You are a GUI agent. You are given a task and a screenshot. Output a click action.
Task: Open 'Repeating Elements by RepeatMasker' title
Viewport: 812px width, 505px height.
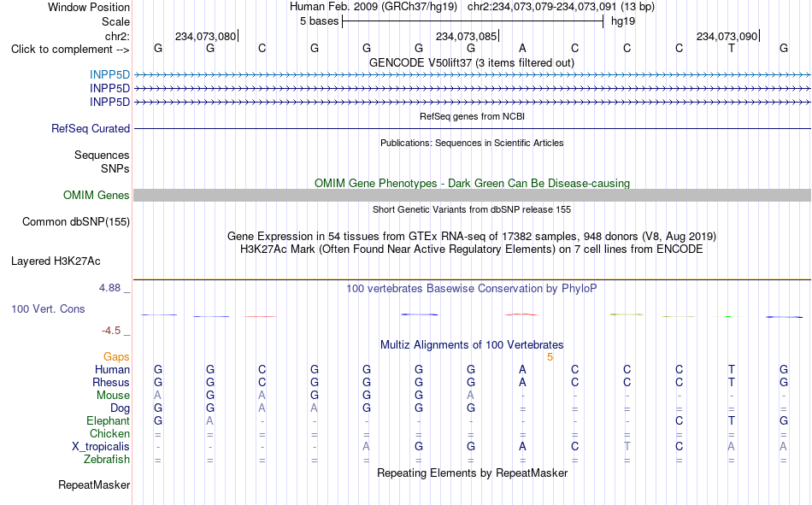(x=472, y=473)
